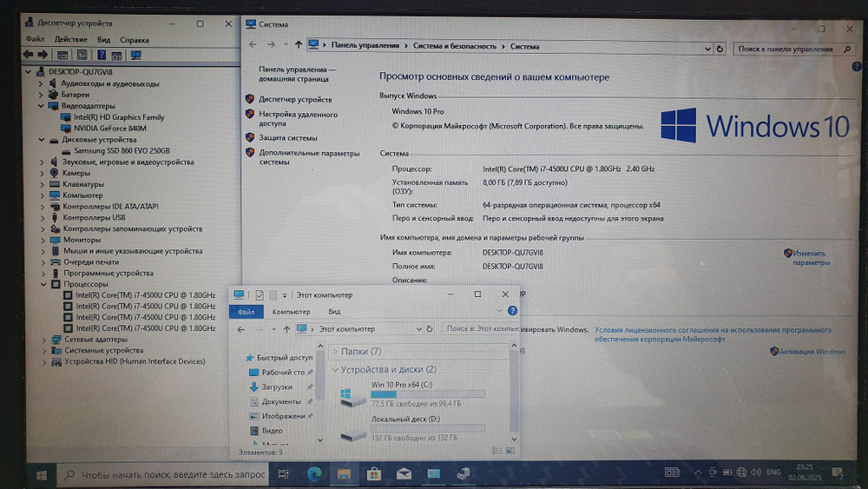Expand Сетевые адаптеры node
This screenshot has height=489, width=868.
(43, 340)
